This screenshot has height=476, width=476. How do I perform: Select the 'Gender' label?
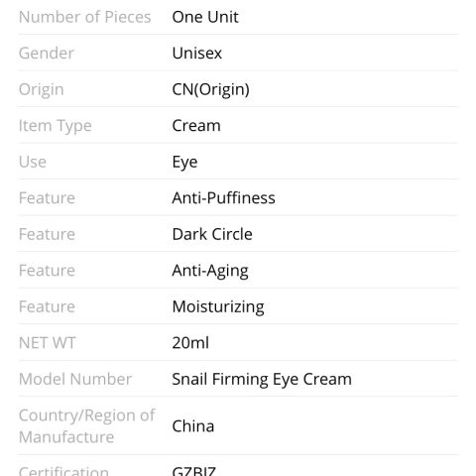click(x=47, y=53)
